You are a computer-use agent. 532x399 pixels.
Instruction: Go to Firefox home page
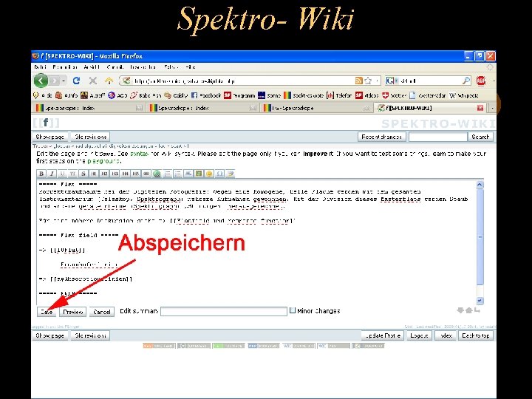click(x=109, y=81)
